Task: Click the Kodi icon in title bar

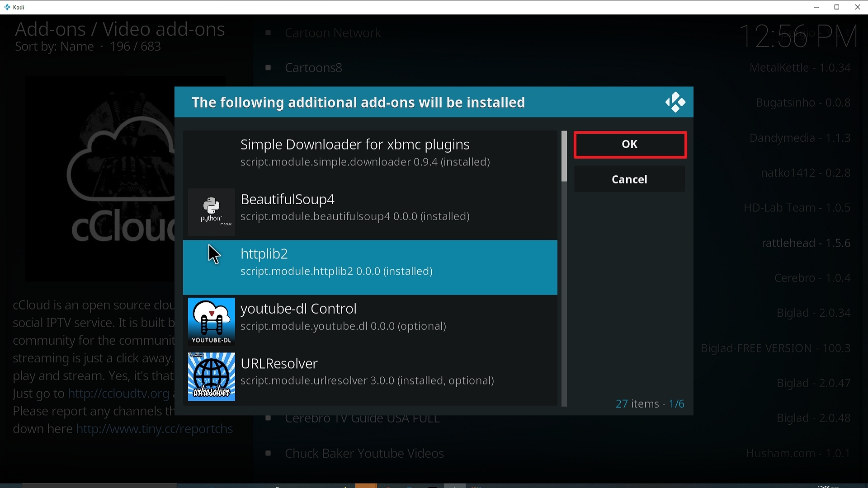Action: coord(7,7)
